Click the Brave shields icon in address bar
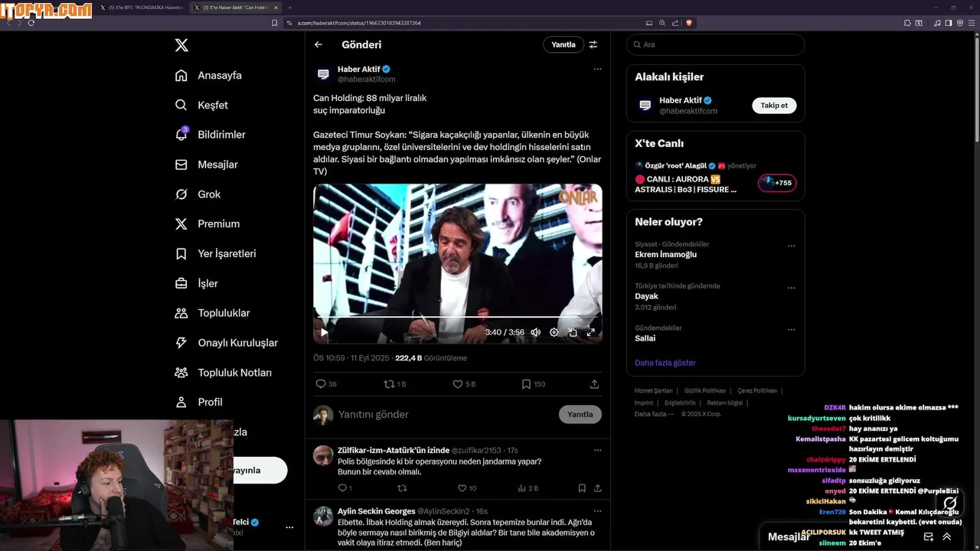Viewport: 980px width, 551px height. (689, 23)
